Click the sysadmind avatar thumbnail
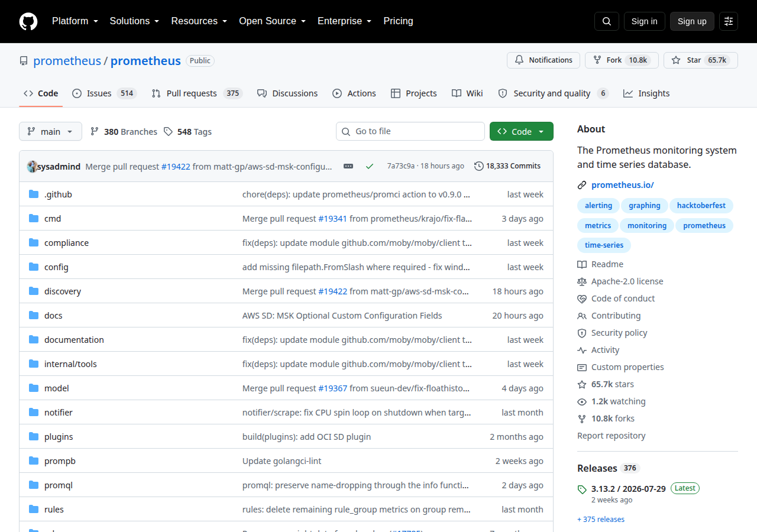This screenshot has height=532, width=757. [x=33, y=166]
